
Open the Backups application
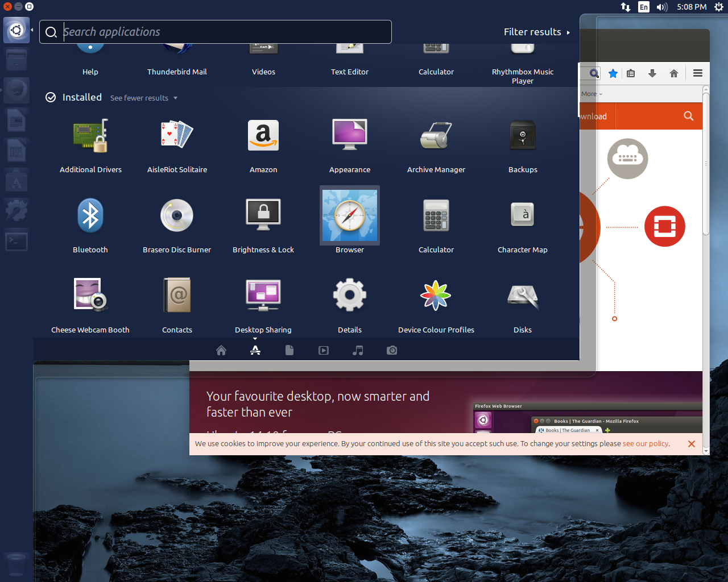click(523, 136)
